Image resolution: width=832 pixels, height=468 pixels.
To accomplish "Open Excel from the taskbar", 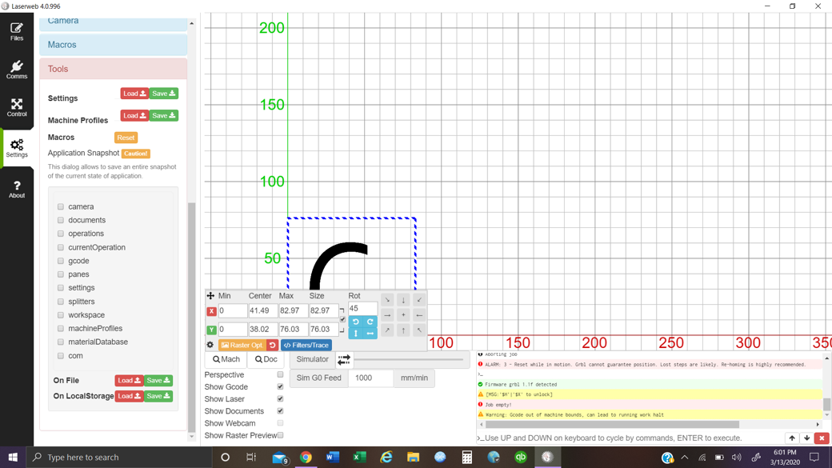I will pos(360,457).
